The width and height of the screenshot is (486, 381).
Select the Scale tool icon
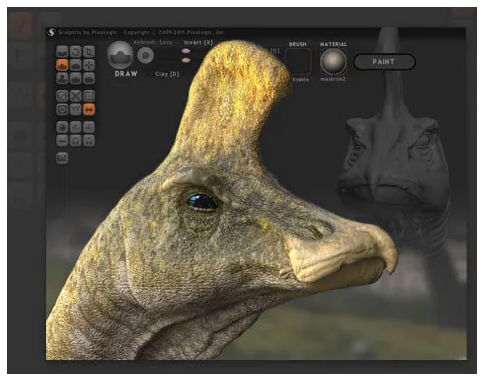click(89, 52)
